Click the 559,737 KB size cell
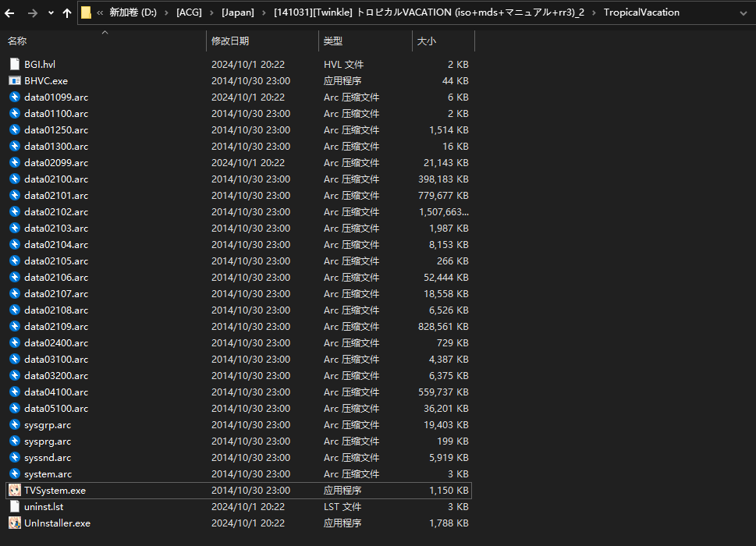The width and height of the screenshot is (756, 546). [x=443, y=392]
